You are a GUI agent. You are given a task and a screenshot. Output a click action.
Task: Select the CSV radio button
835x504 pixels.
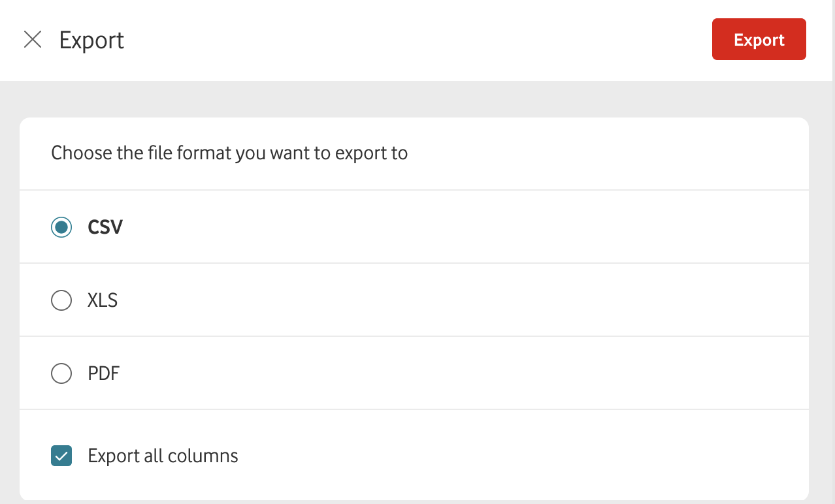coord(61,227)
